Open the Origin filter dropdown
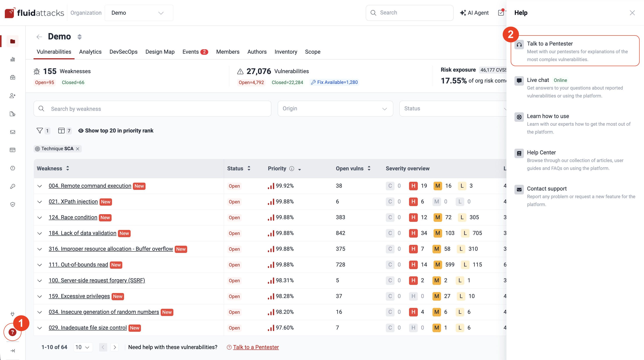The image size is (644, 360). (335, 108)
